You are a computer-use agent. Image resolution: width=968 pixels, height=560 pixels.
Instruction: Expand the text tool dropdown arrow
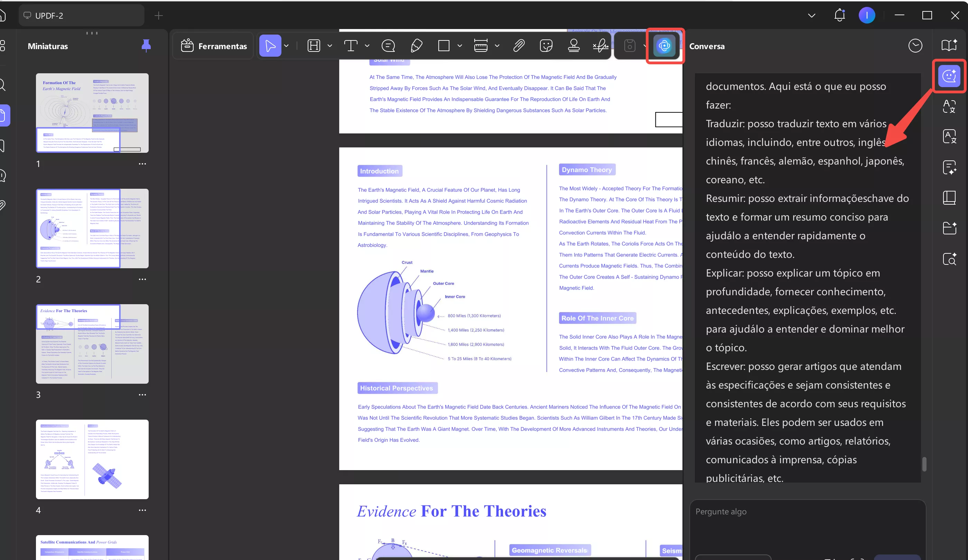click(367, 46)
